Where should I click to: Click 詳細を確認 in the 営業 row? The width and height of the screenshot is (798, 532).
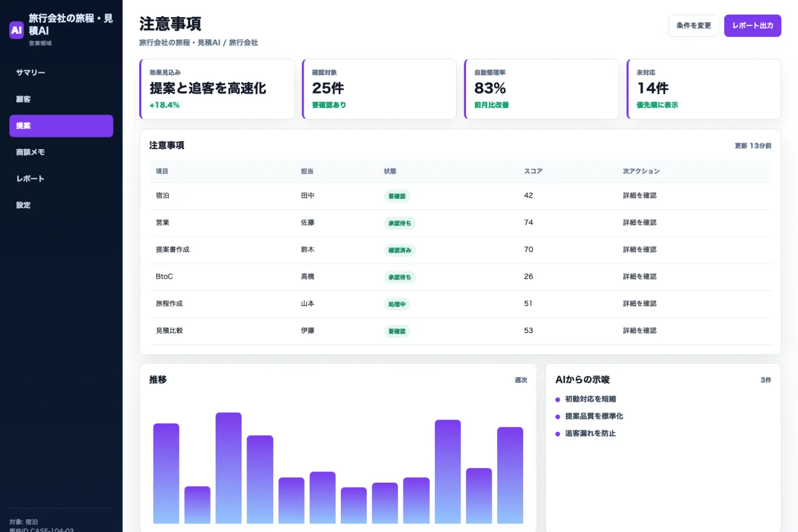(640, 223)
